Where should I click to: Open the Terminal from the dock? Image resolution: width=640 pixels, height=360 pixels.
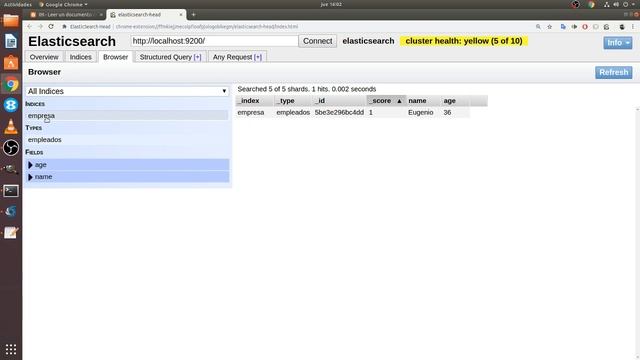pos(11,191)
